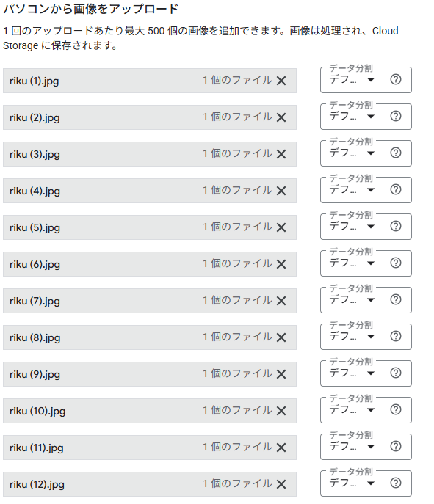Remove riku (6).jpg with its X icon

point(281,264)
